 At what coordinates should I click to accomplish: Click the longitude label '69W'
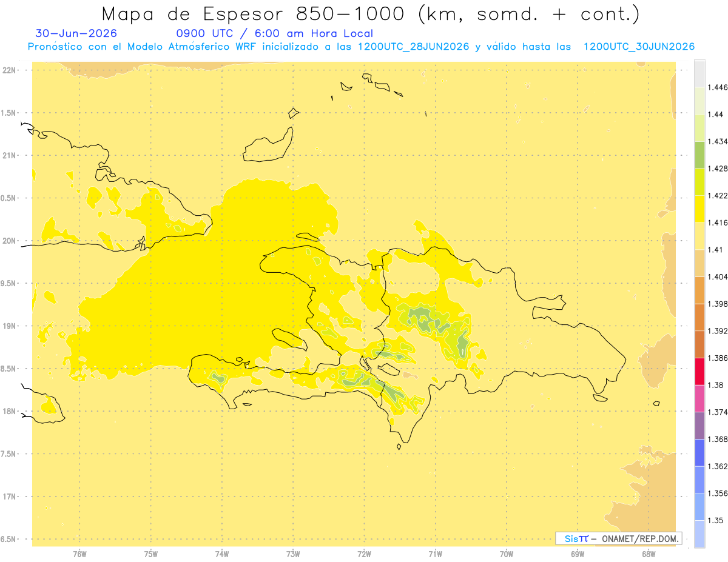(578, 554)
